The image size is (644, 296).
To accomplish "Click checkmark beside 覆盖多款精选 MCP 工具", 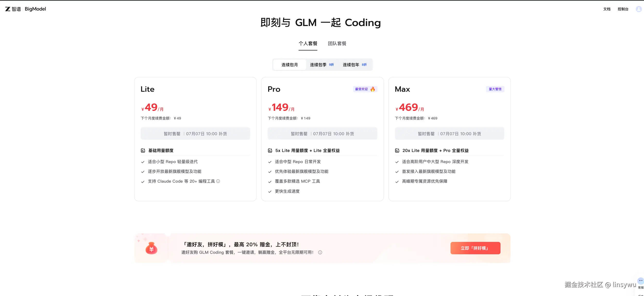I will click(x=270, y=182).
